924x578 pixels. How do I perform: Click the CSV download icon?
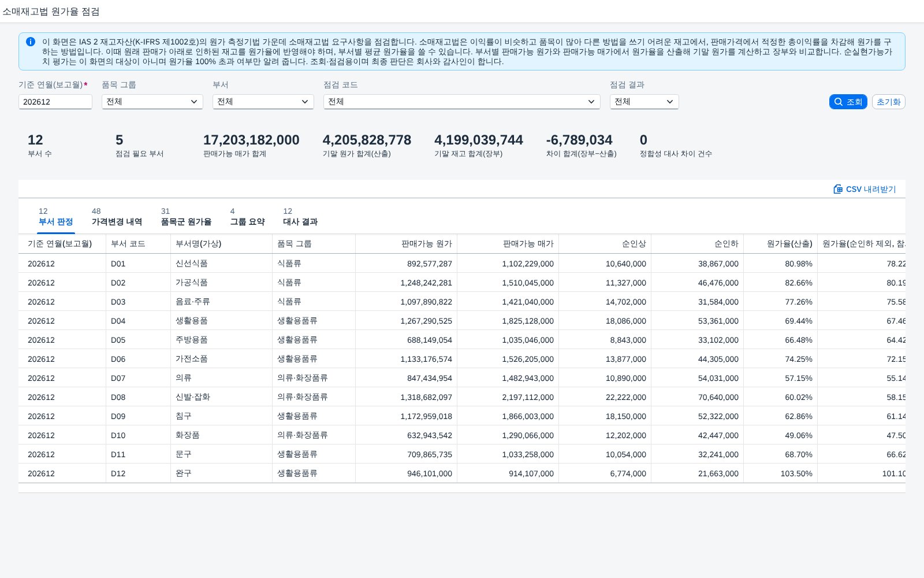coord(838,189)
